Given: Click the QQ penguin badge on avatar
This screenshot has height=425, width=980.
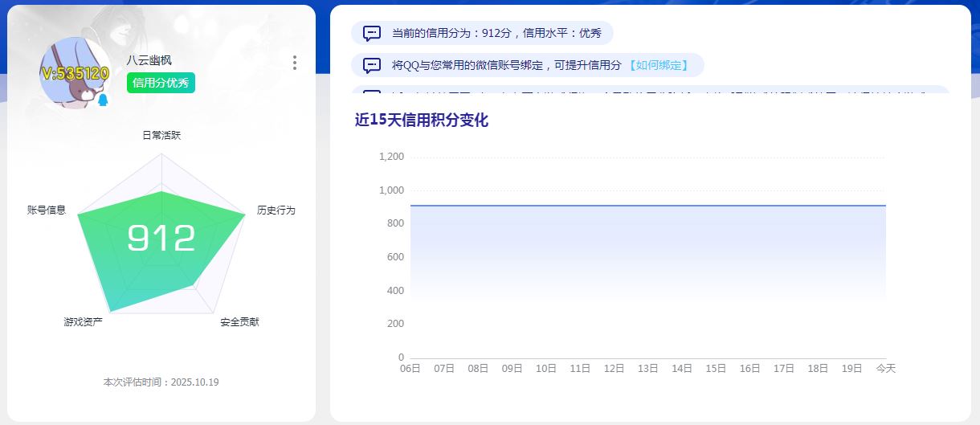Looking at the screenshot, I should (x=102, y=100).
